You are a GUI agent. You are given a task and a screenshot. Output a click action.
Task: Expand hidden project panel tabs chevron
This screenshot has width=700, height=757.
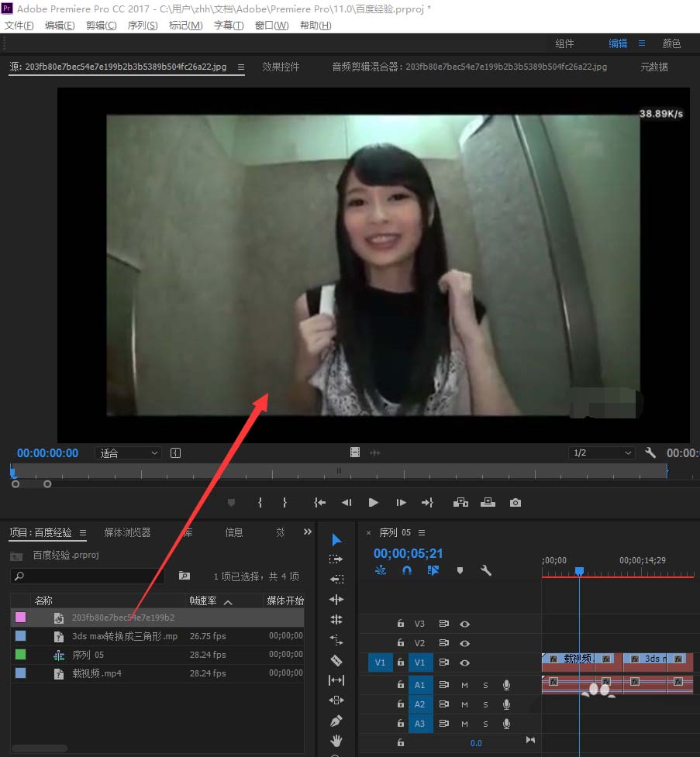click(x=307, y=532)
